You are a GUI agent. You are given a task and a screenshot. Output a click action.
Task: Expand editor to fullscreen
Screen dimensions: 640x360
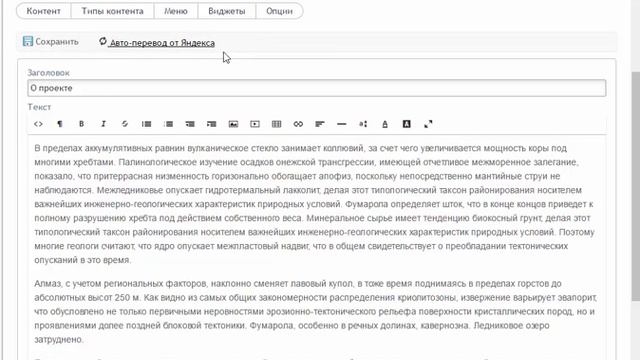428,124
